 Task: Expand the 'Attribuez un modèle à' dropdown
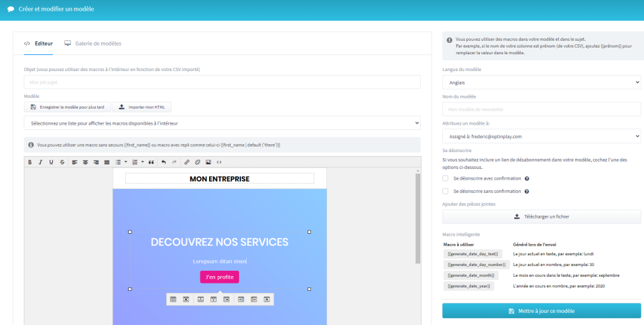pos(541,136)
